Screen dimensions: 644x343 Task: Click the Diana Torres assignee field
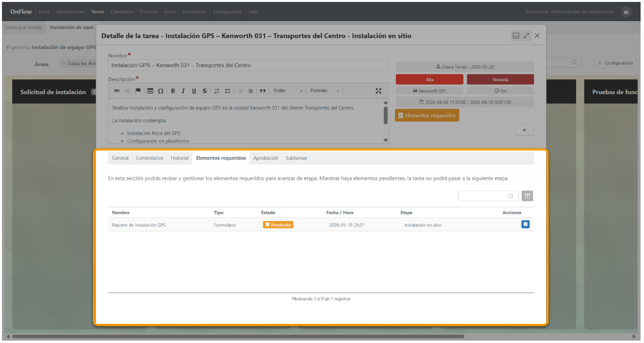point(465,67)
